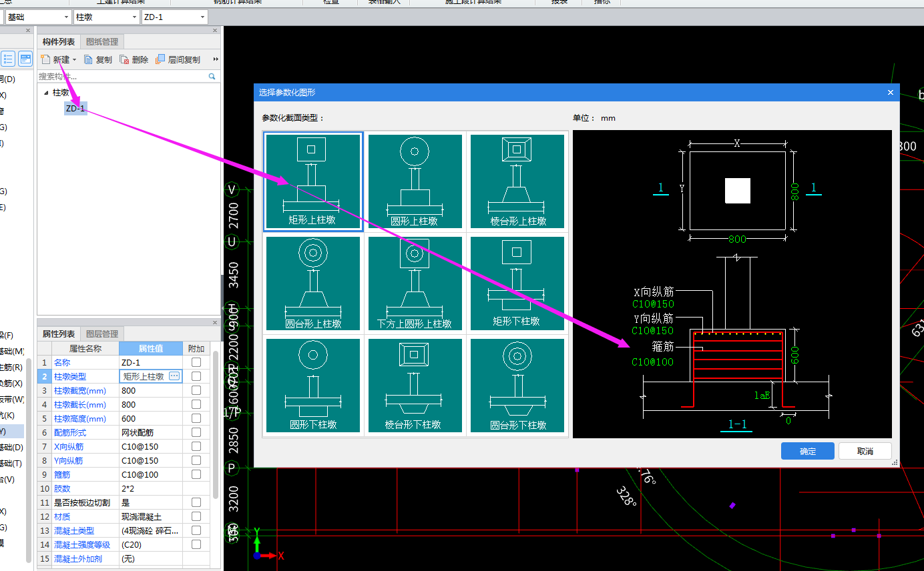Image resolution: width=924 pixels, height=571 pixels.
Task: Close the left navigation panel with its X
Action: pos(27,30)
